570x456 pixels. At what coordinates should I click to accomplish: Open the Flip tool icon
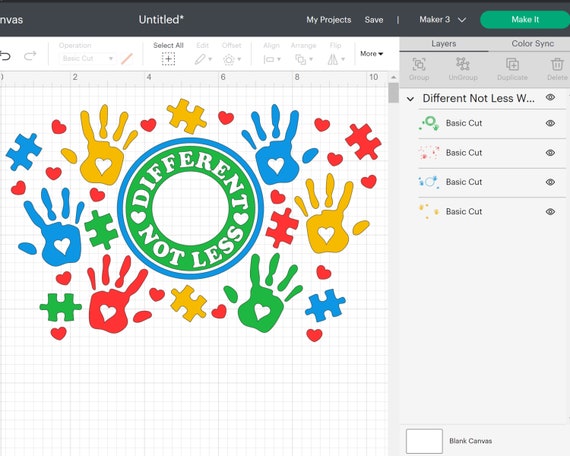[x=333, y=59]
